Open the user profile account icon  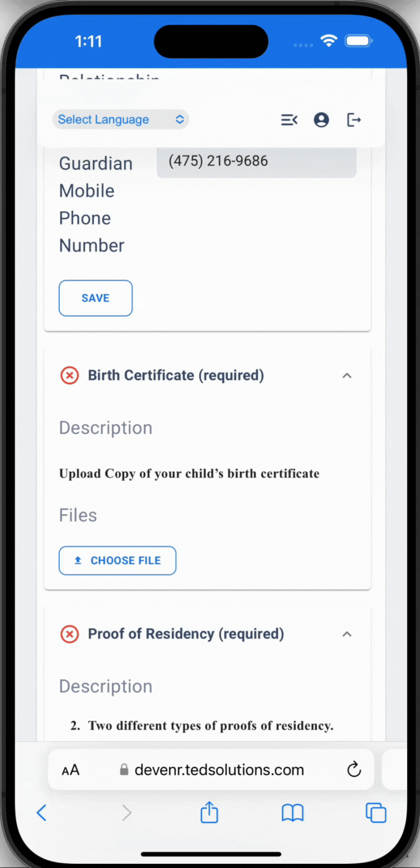[x=321, y=120]
